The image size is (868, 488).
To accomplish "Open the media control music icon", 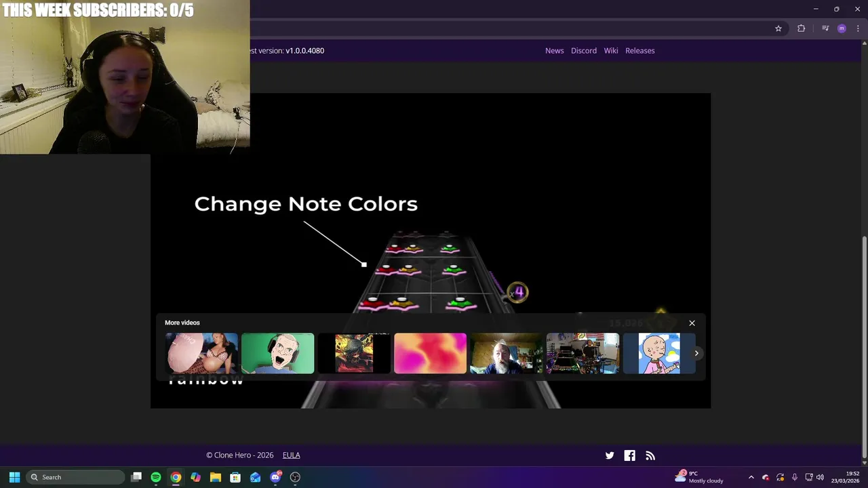I will click(x=825, y=28).
